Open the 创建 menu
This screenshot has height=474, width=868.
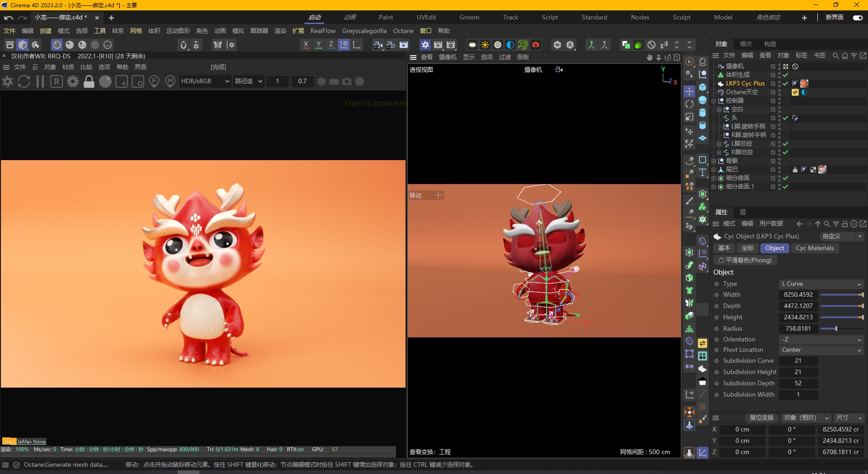[46, 31]
